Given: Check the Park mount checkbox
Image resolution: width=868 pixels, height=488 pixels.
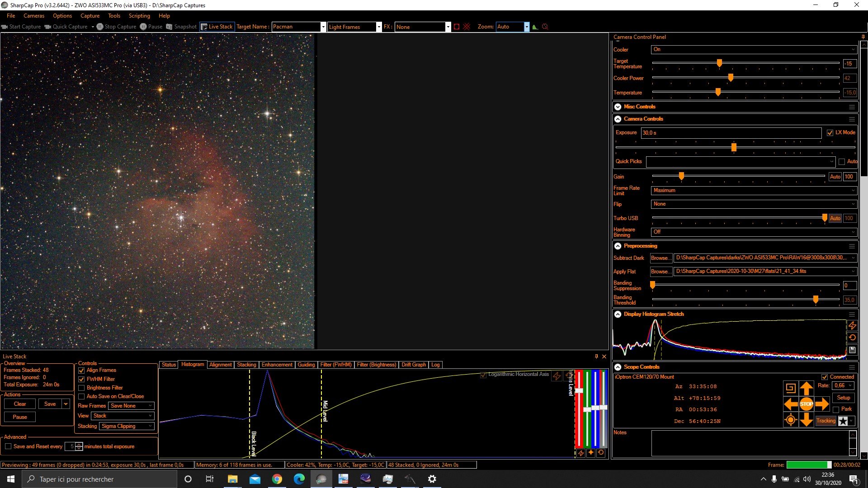Looking at the screenshot, I should click(x=835, y=409).
